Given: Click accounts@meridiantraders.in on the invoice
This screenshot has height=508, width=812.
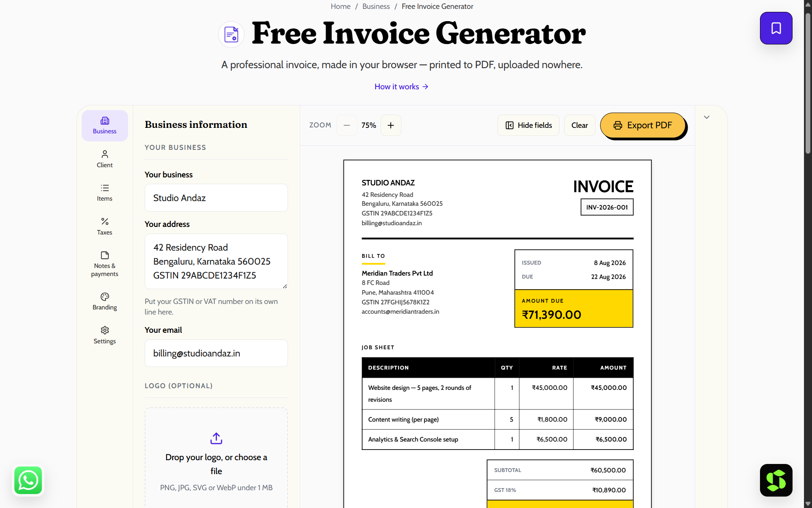Looking at the screenshot, I should pyautogui.click(x=401, y=312).
